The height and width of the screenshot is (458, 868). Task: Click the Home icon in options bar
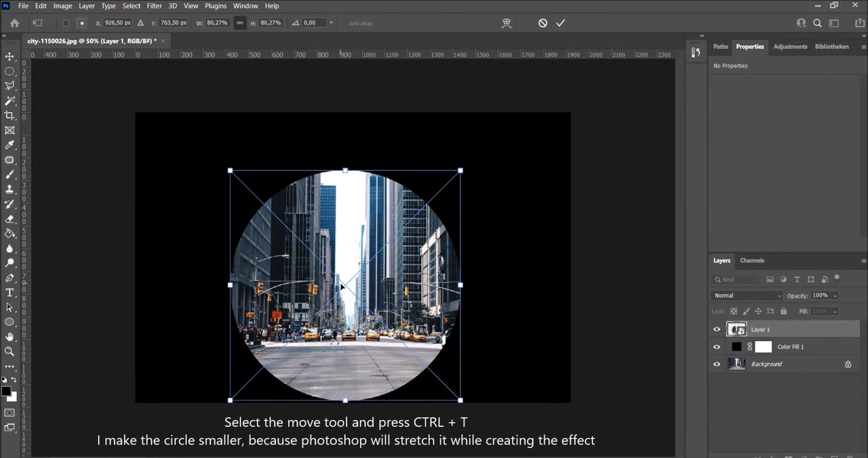click(14, 23)
